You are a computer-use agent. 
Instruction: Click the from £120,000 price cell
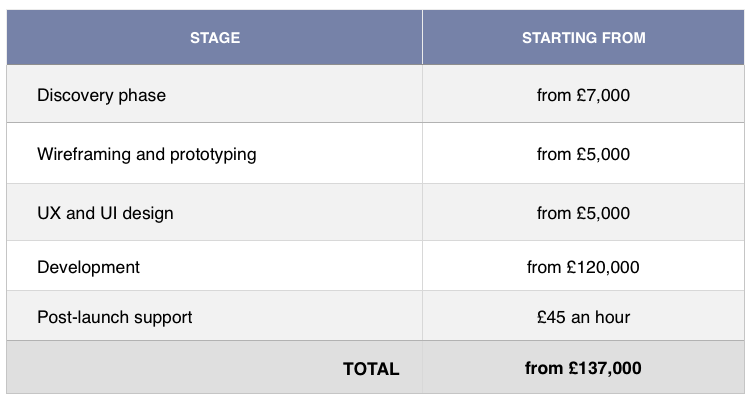coord(583,266)
